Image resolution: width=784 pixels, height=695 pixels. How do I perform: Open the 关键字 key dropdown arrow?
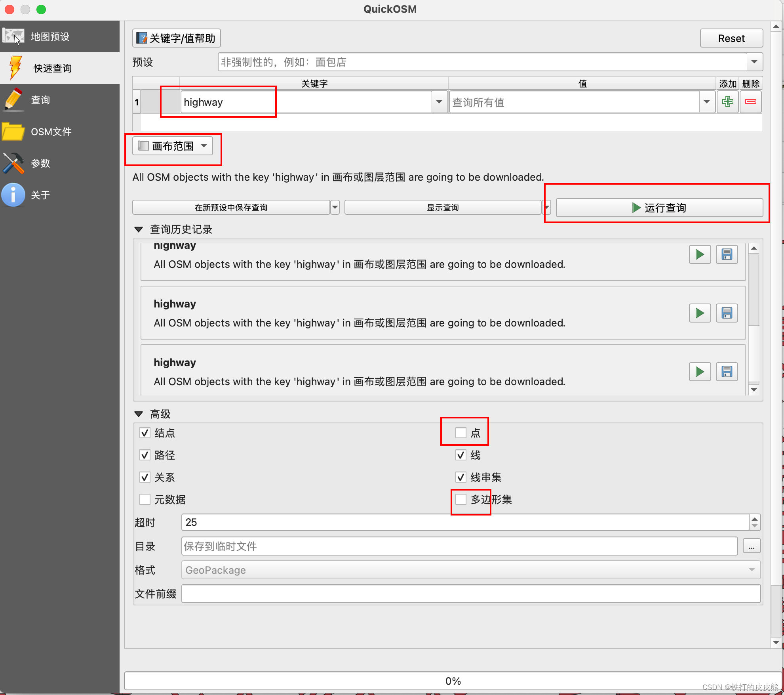pos(439,102)
